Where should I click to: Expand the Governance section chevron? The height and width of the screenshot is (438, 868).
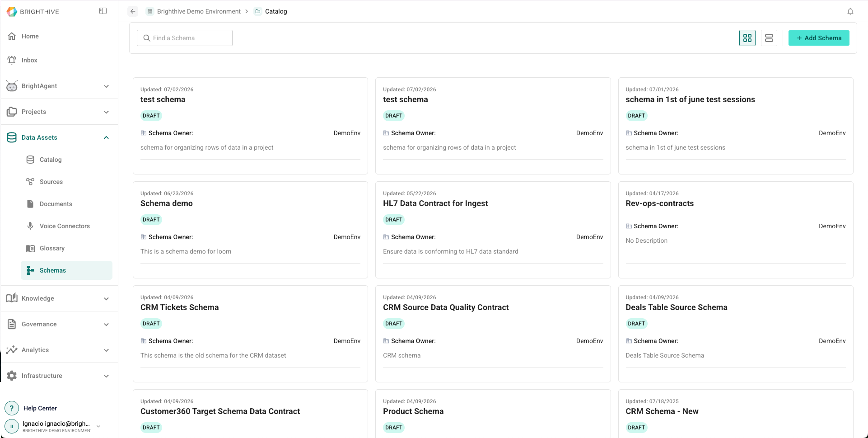[106, 324]
